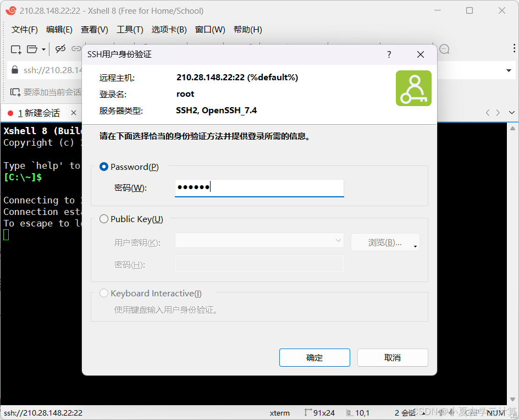
Task: Click the 要添加当前会话 hint text
Action: 52,92
